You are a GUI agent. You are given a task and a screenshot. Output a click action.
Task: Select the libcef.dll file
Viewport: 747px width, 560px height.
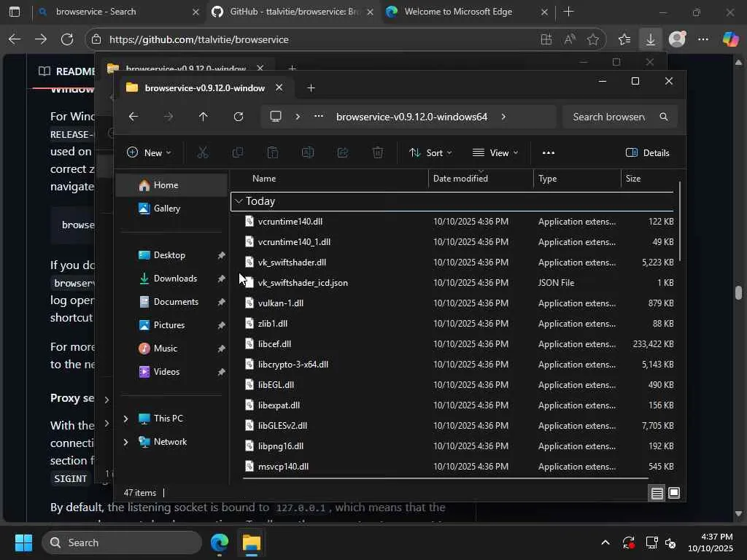(452, 344)
